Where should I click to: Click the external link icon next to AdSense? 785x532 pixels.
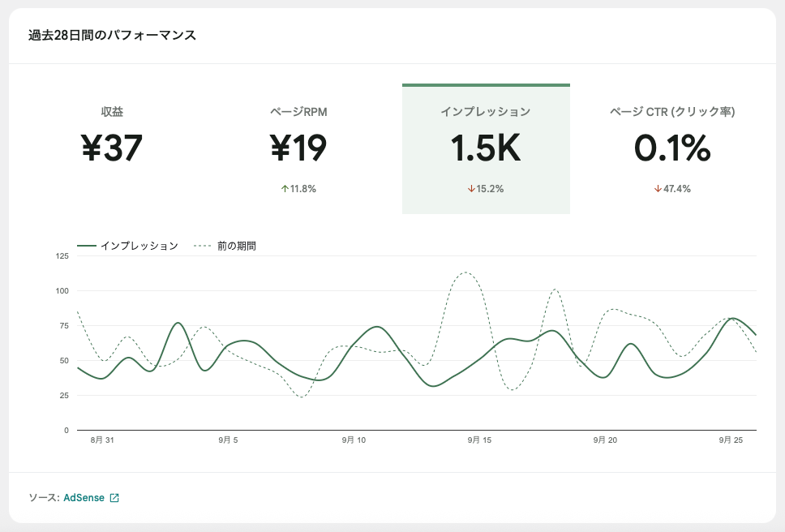(x=114, y=498)
